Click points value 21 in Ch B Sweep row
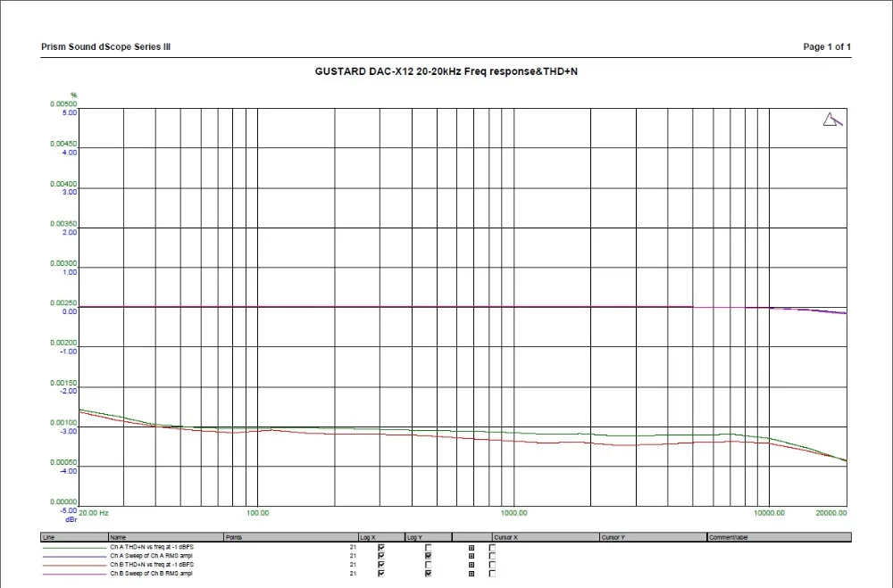This screenshot has height=588, width=893. coord(353,574)
